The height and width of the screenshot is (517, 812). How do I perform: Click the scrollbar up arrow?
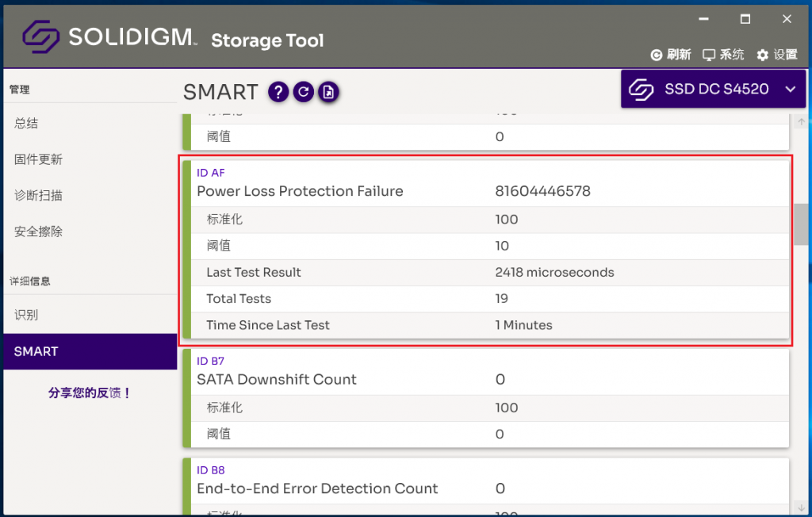pyautogui.click(x=801, y=122)
